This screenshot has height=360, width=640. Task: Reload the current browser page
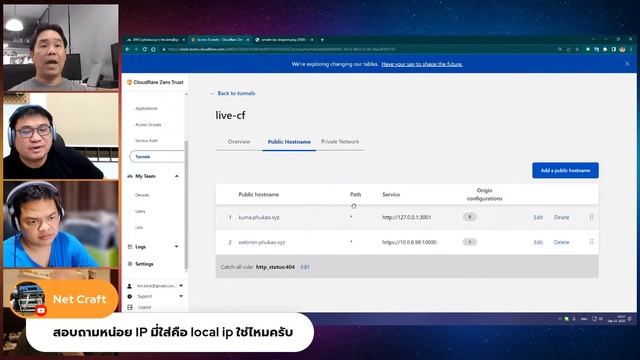coord(144,49)
